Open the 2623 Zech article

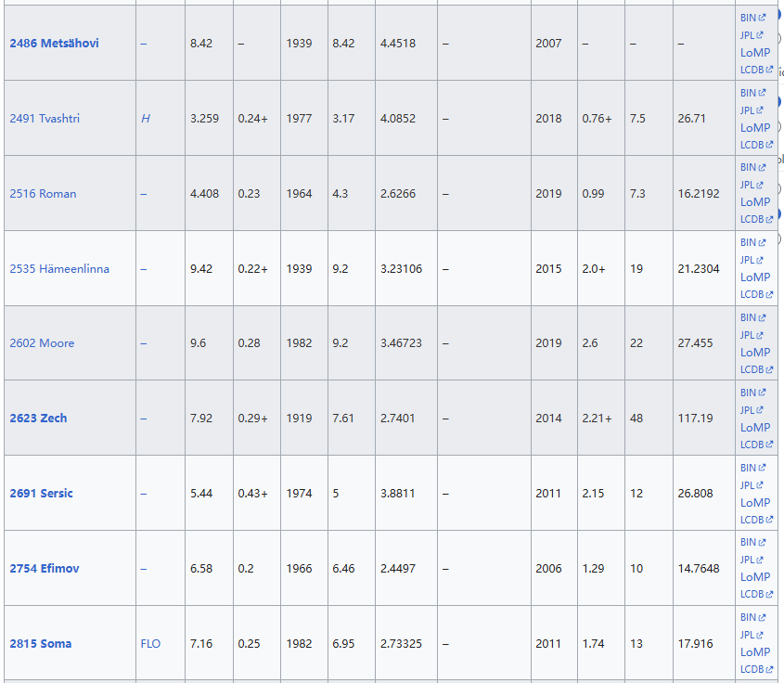pyautogui.click(x=38, y=419)
